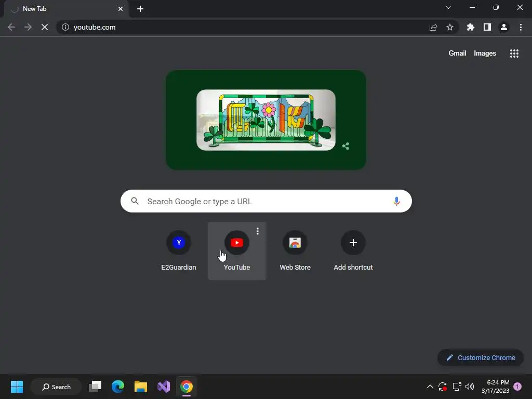The width and height of the screenshot is (532, 399).
Task: Open tab search dropdown arrow
Action: coord(448,7)
